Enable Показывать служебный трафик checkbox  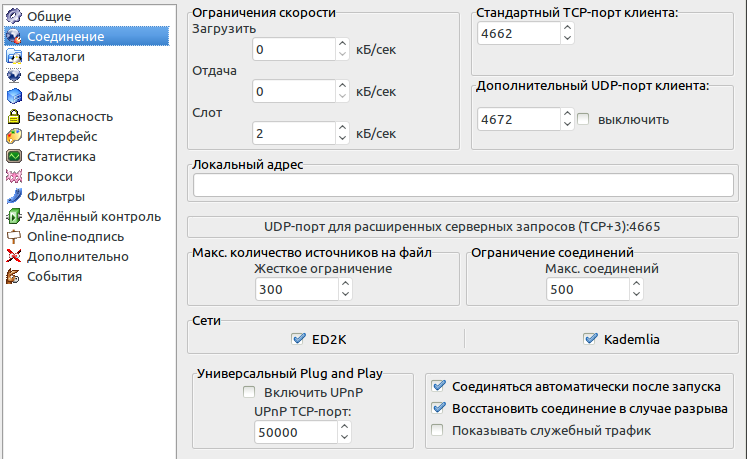437,430
